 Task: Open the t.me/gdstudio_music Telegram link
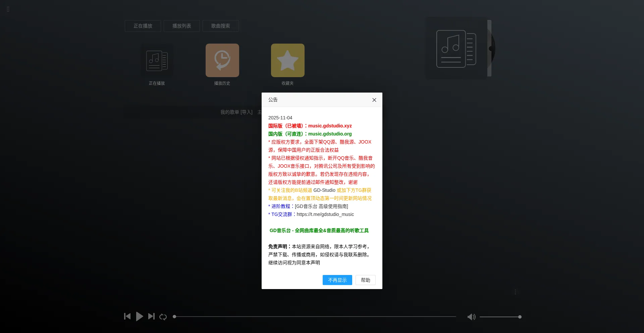click(x=325, y=214)
